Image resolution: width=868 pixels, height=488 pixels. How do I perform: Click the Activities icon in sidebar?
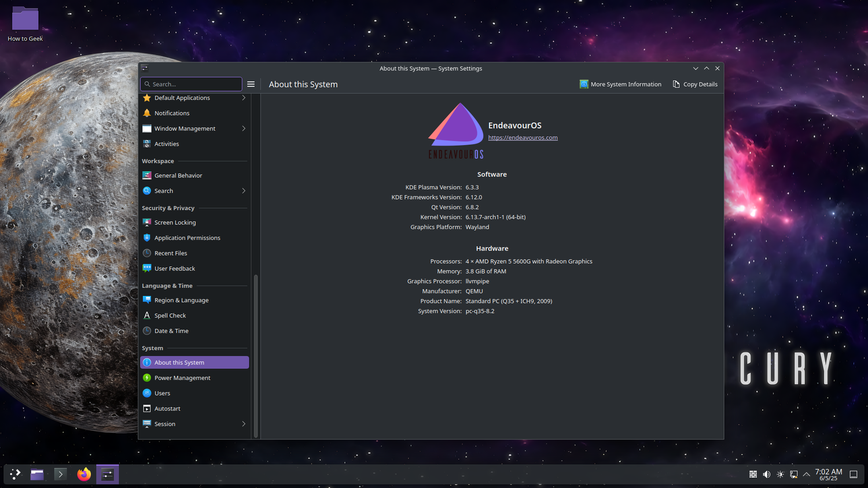147,144
